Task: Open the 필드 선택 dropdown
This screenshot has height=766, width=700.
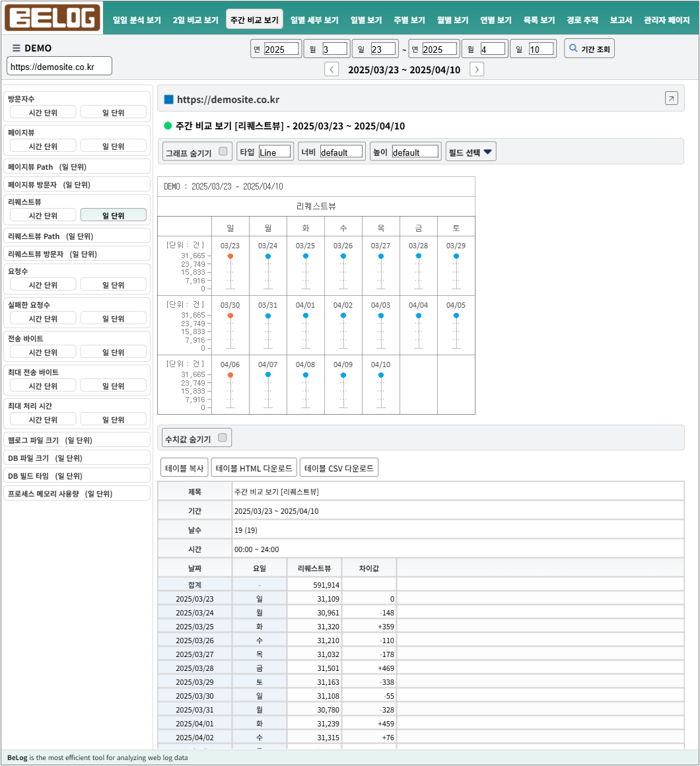Action: 471,152
